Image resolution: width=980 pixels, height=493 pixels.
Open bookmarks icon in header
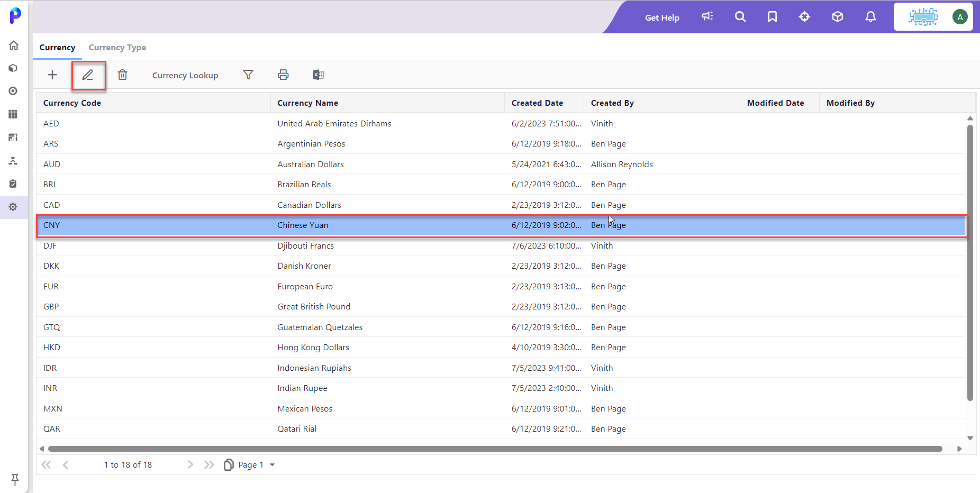[x=773, y=16]
